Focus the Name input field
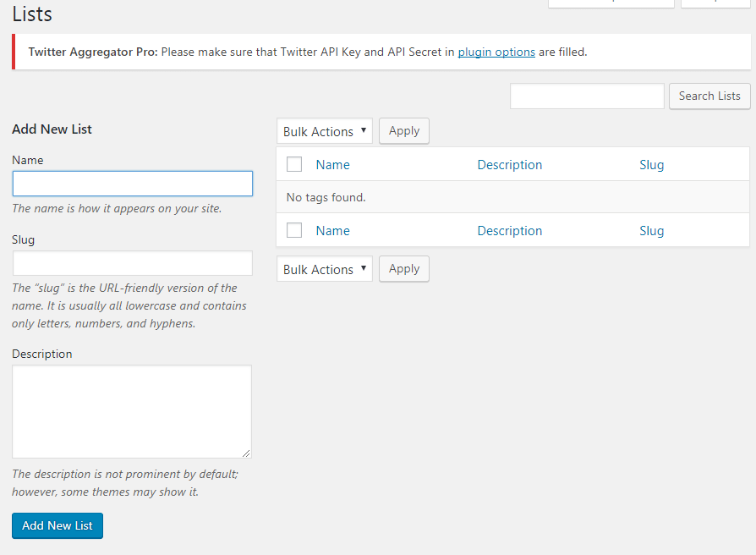Viewport: 756px width, 555px height. pos(133,184)
